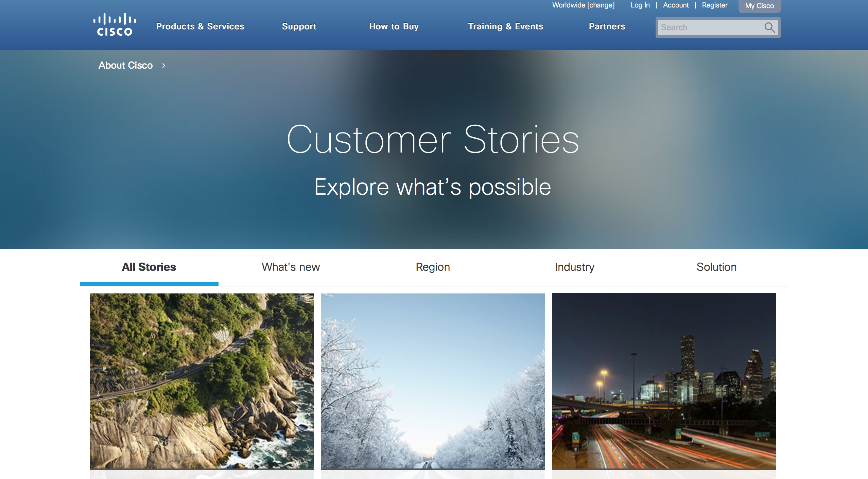Select the All Stories tab

click(x=149, y=267)
